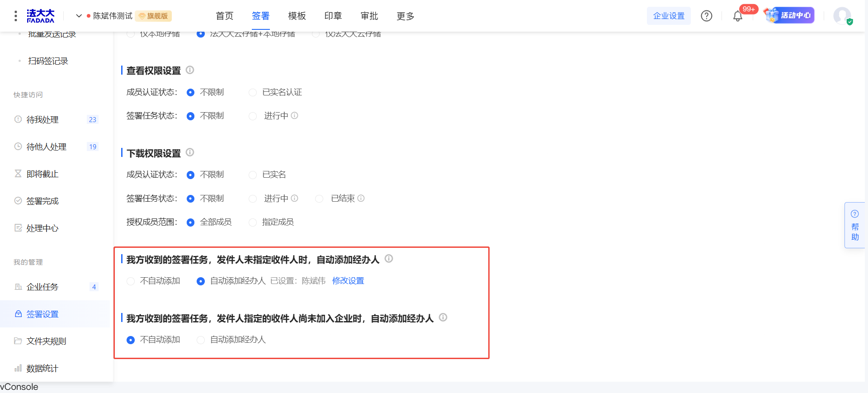868x393 pixels.
Task: Select 指定成员 for 授权成员范围
Action: tap(253, 222)
